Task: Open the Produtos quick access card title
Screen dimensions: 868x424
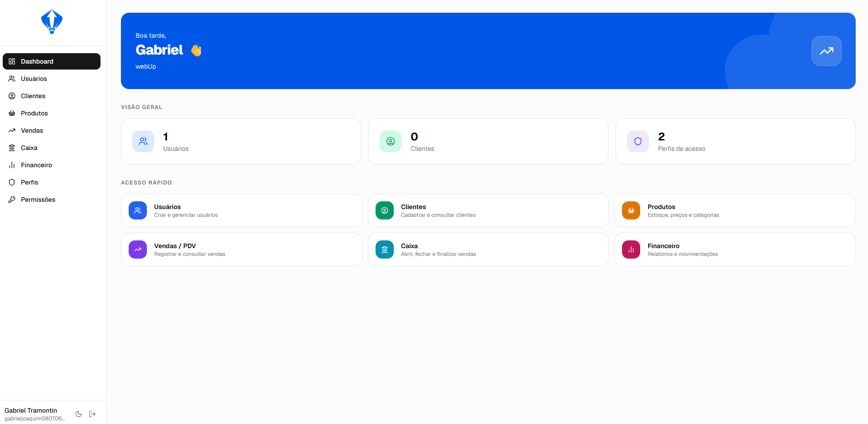Action: click(x=661, y=207)
